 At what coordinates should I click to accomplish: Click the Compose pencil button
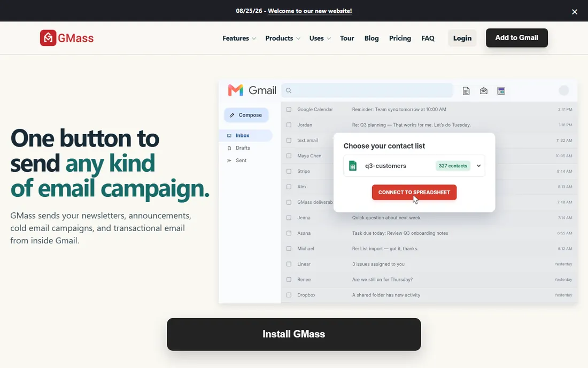[x=246, y=115]
